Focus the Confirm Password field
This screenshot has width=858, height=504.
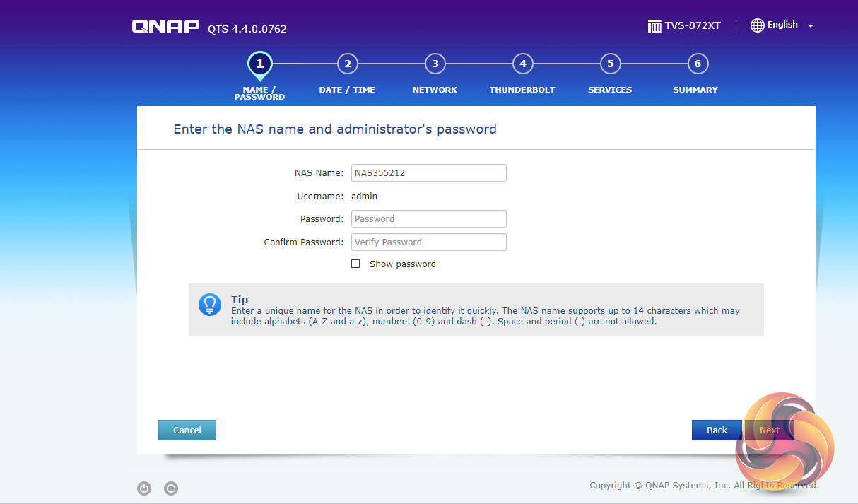coord(429,242)
